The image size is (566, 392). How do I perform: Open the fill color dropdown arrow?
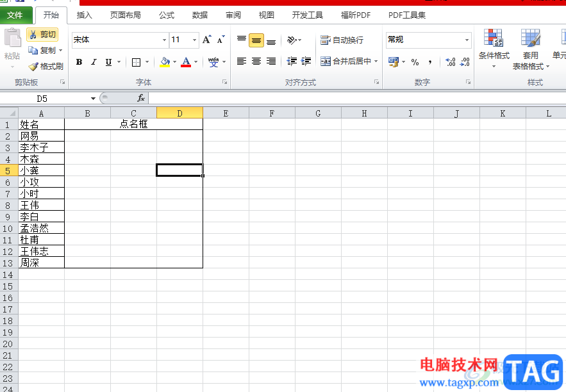175,62
